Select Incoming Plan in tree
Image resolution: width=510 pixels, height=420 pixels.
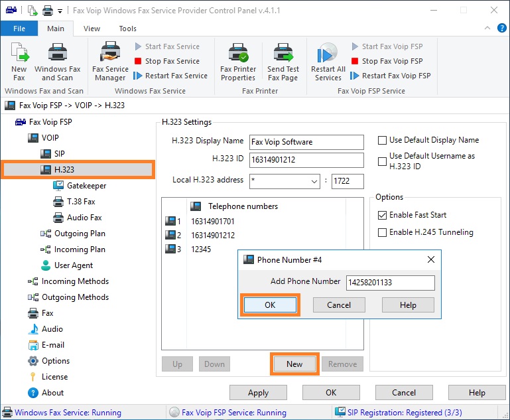(x=73, y=249)
